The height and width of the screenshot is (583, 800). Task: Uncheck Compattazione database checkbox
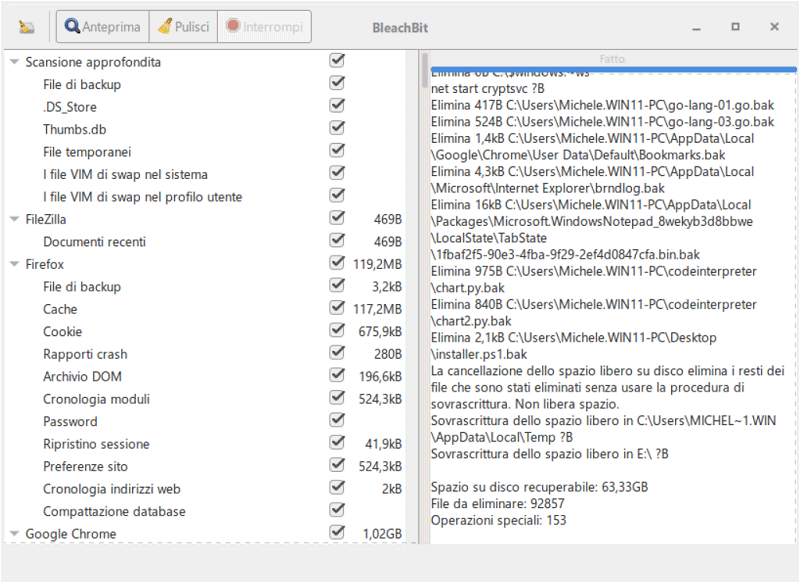(337, 510)
